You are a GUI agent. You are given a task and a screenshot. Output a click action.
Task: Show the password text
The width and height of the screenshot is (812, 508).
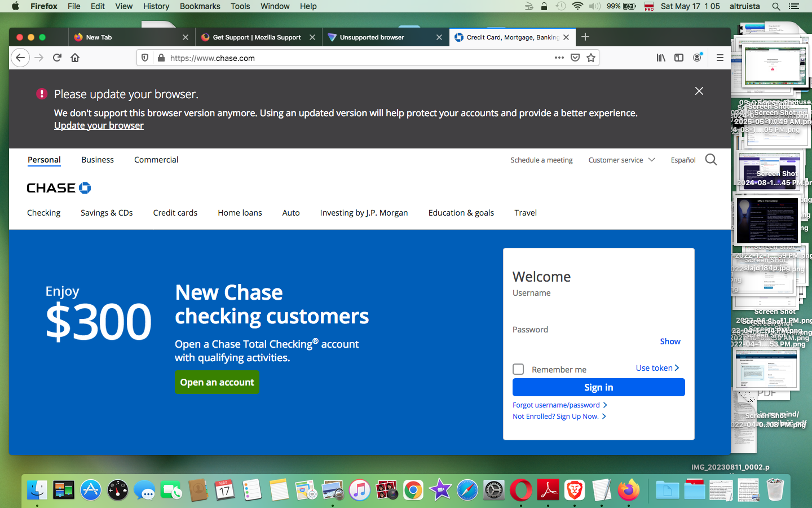click(x=670, y=341)
